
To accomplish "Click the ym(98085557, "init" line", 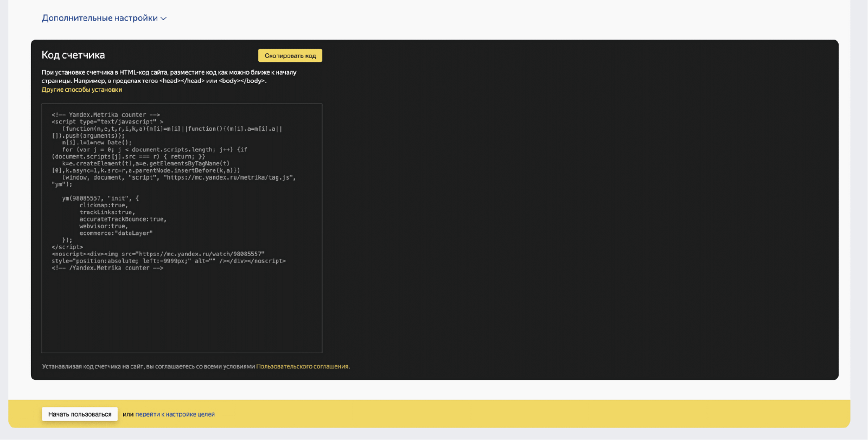I will coord(100,199).
